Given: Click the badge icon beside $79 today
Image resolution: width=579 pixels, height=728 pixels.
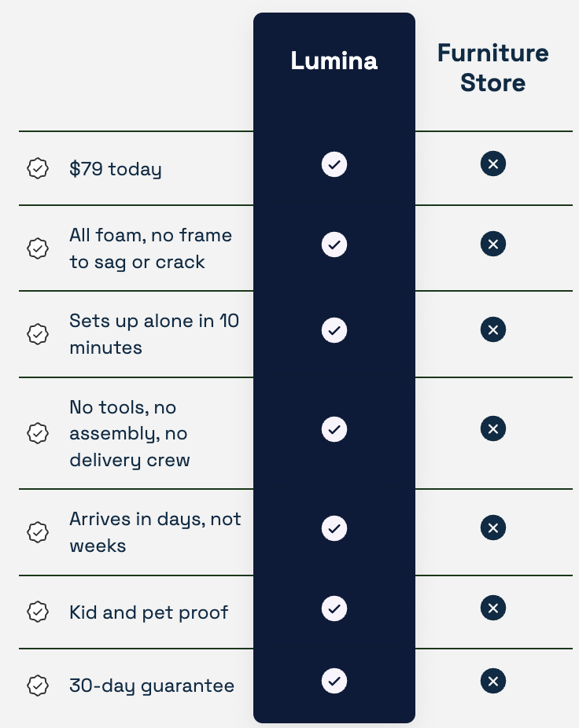Looking at the screenshot, I should click(x=38, y=168).
